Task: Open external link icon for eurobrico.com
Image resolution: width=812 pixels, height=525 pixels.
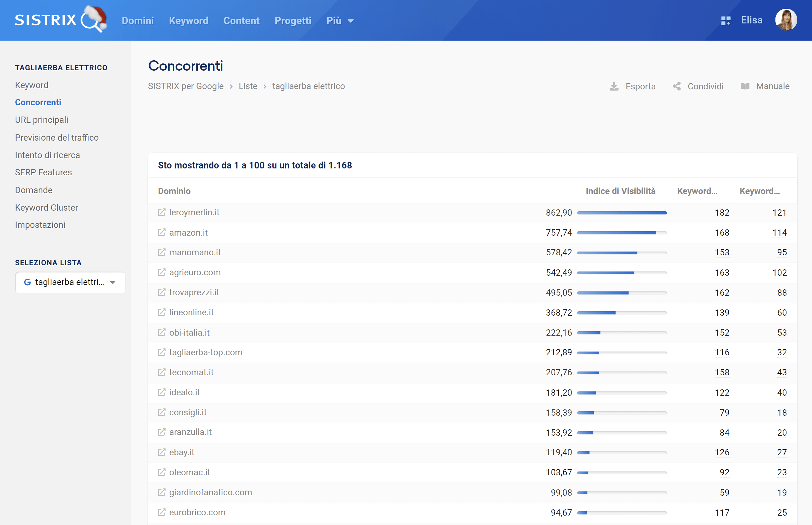Action: 161,512
